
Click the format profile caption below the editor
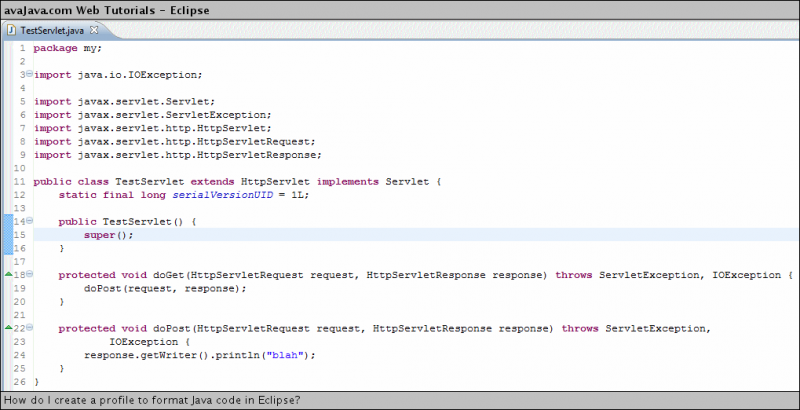point(152,400)
